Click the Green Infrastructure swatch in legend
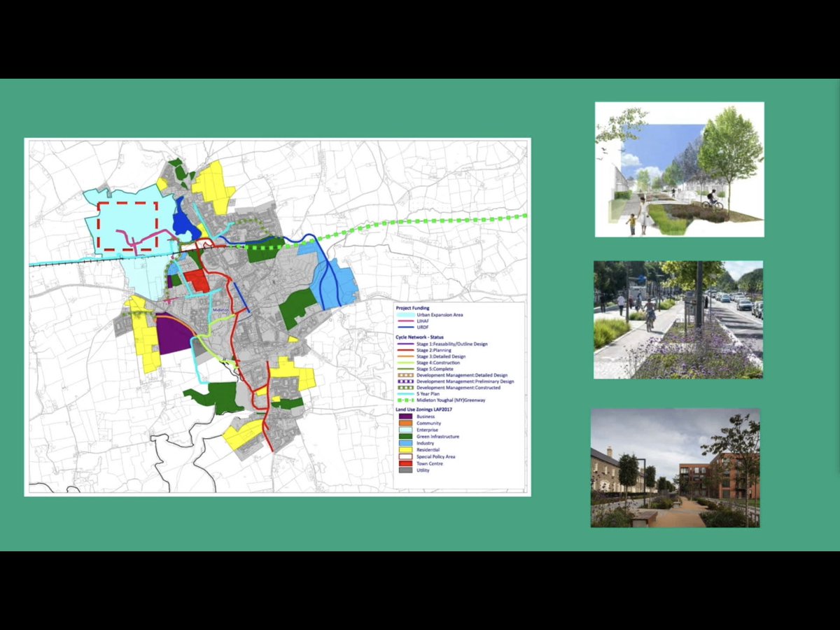Image resolution: width=840 pixels, height=630 pixels. pyautogui.click(x=405, y=436)
